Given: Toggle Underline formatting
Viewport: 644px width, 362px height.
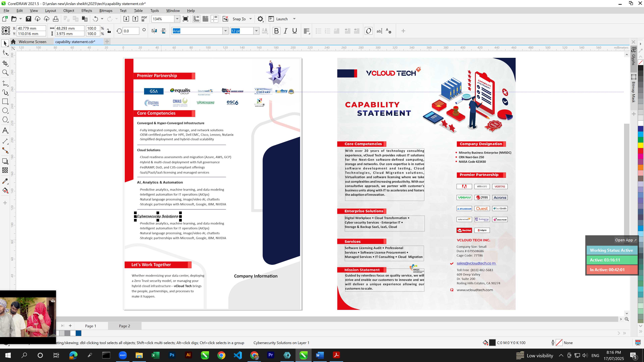Looking at the screenshot, I should point(295,31).
